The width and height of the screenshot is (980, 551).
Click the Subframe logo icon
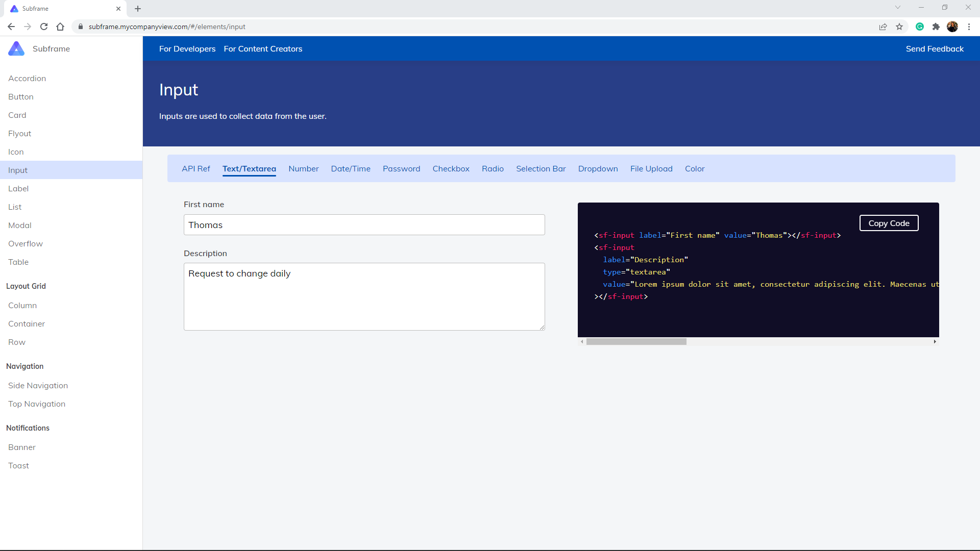[16, 48]
